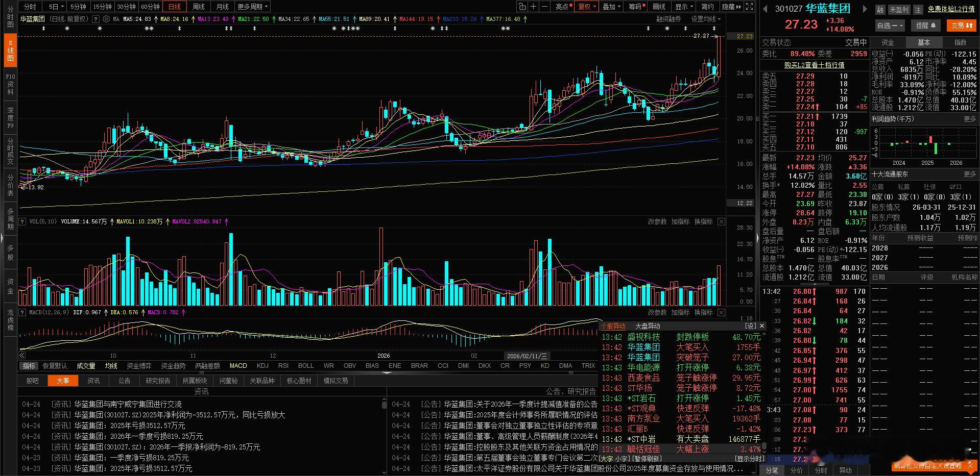This screenshot has height=476, width=980.
Task: Toggle the 画线 drawing tools
Action: (659, 7)
